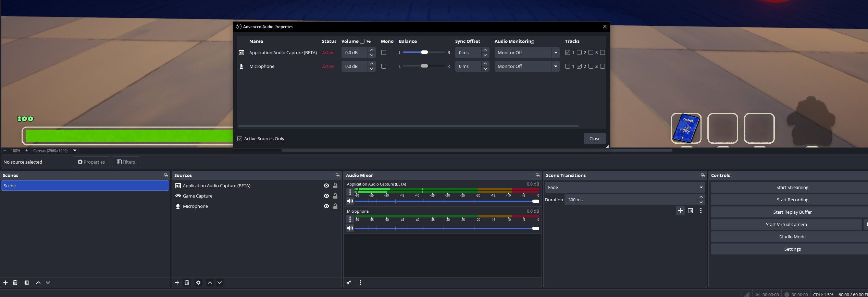Screen dimensions: 868x297
Task: Open Microphone mixer three-dot options menu
Action: [350, 219]
